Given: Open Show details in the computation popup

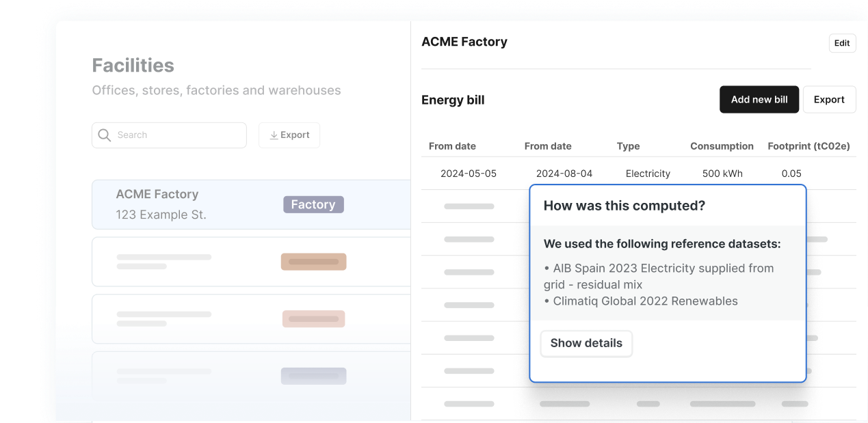Looking at the screenshot, I should click(x=586, y=343).
